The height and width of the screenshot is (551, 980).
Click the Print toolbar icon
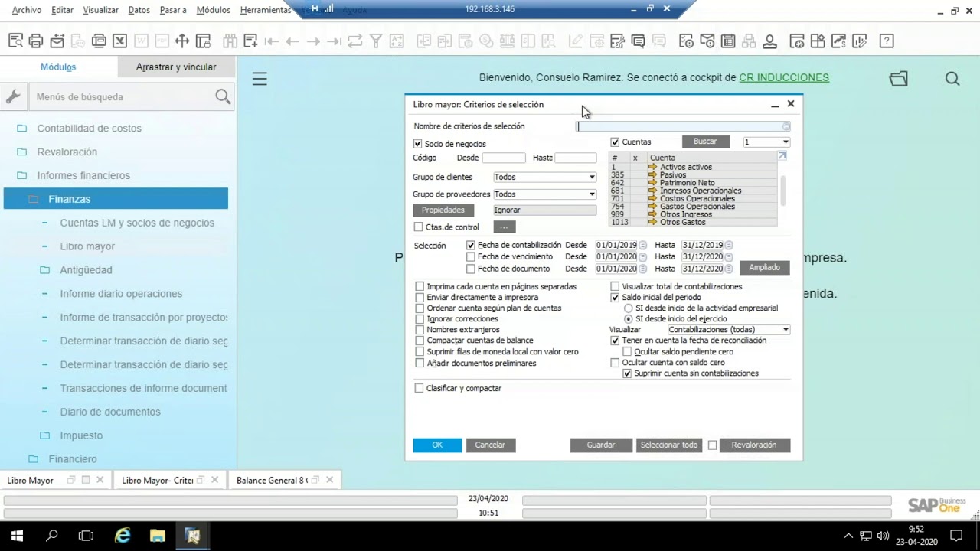pos(36,41)
